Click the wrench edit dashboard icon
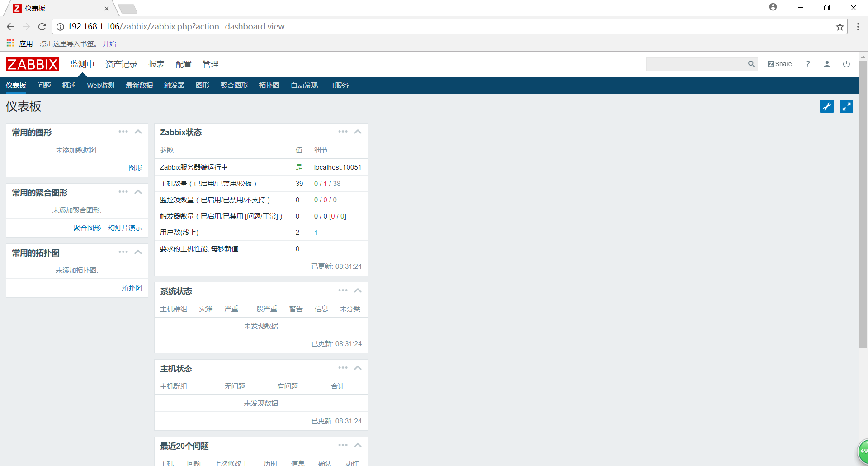The height and width of the screenshot is (466, 868). click(827, 106)
